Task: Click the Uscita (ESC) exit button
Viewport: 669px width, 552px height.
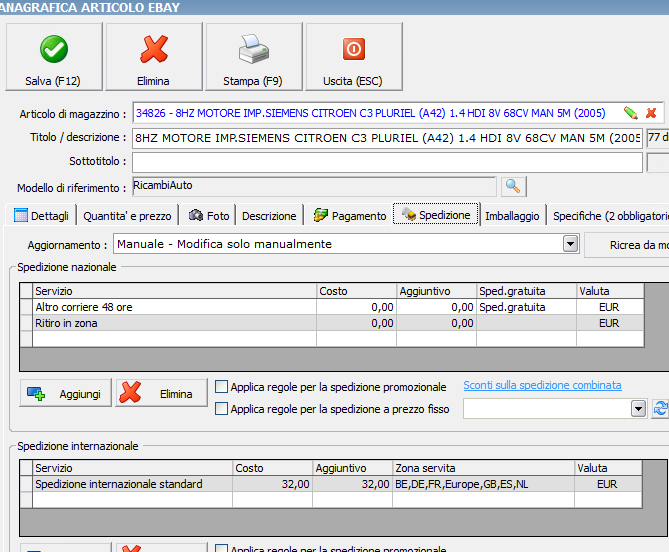Action: pyautogui.click(x=354, y=57)
